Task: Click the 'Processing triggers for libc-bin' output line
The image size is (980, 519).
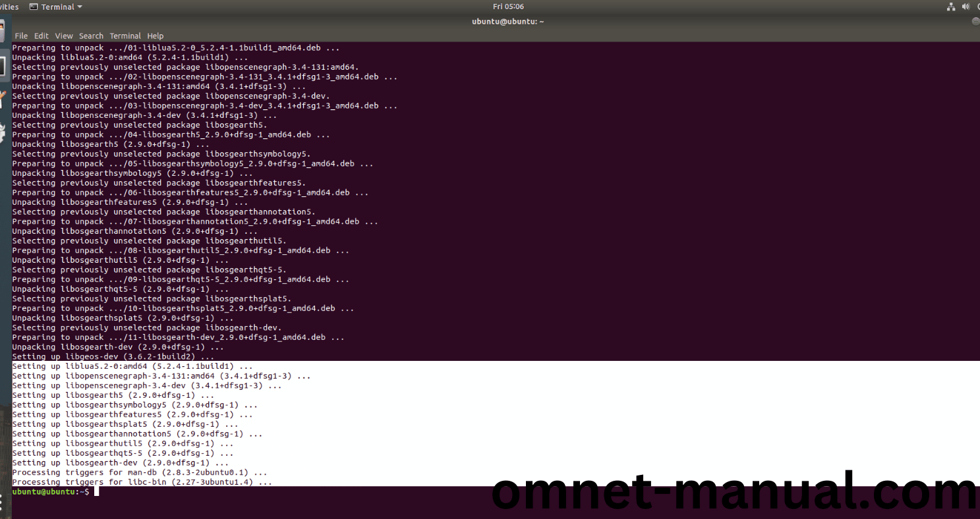Action: click(x=142, y=482)
